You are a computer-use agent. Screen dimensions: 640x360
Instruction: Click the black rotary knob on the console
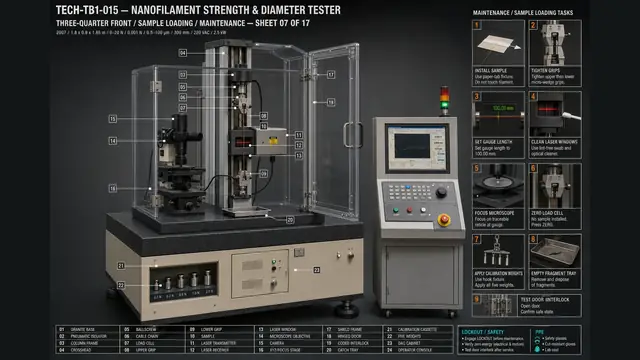tap(441, 193)
